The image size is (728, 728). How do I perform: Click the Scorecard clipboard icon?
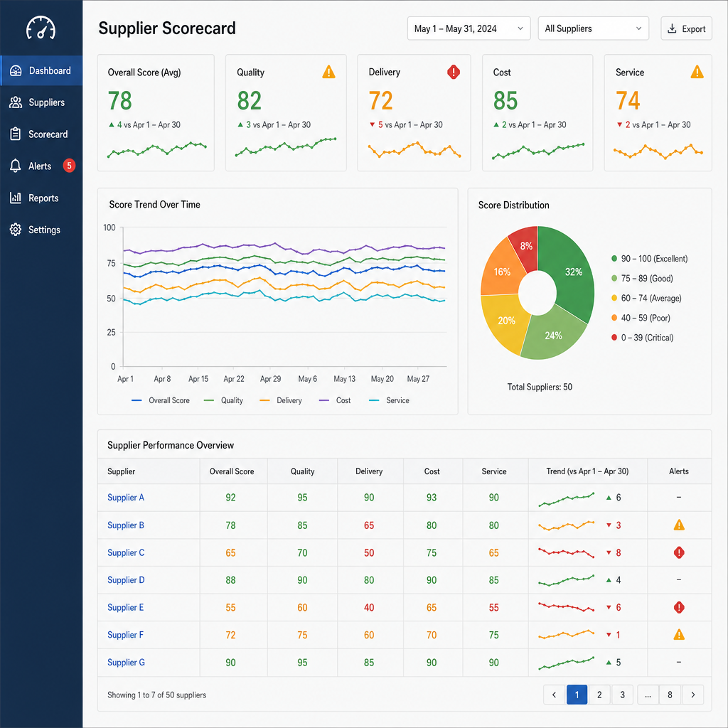(16, 134)
